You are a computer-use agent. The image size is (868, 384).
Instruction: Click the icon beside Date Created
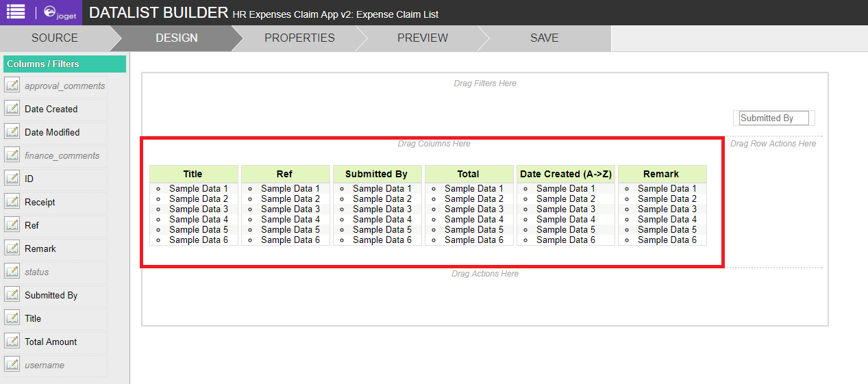coord(12,109)
